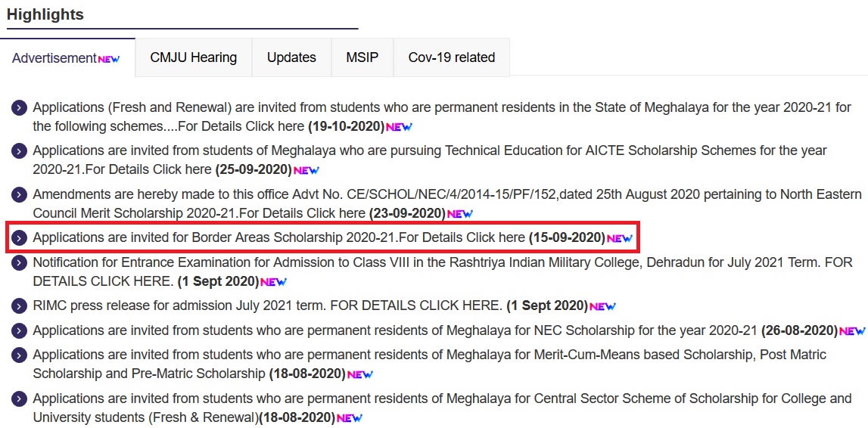Viewport: 868px width, 428px height.
Task: Click arrow bullet beside North Eastern Council amendments
Action: click(20, 195)
